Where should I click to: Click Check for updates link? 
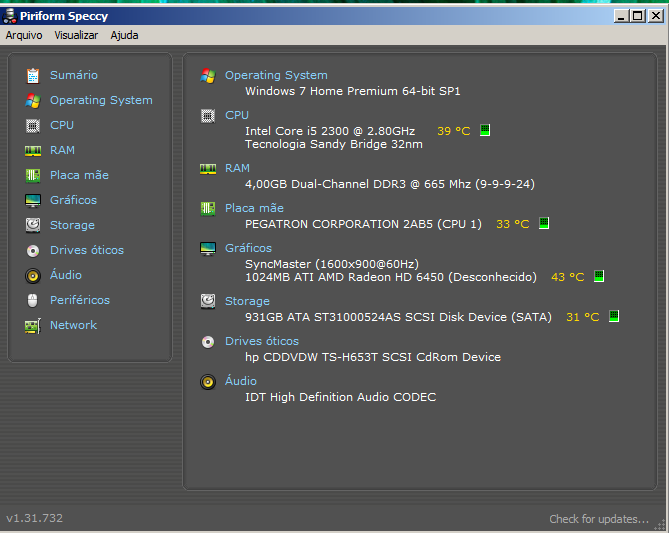pyautogui.click(x=599, y=519)
